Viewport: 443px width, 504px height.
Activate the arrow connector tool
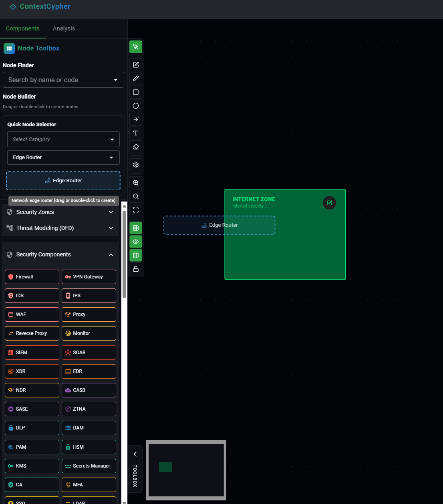[135, 119]
